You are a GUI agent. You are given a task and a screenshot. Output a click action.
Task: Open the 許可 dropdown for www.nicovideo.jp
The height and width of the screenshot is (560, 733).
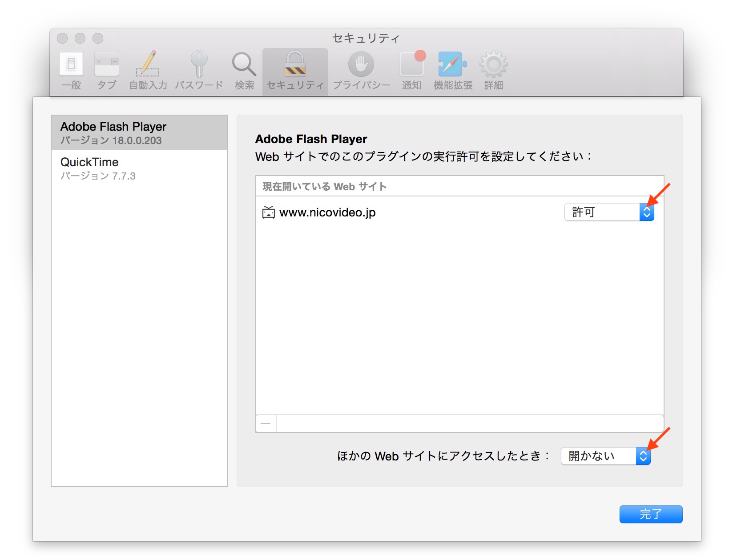(609, 212)
